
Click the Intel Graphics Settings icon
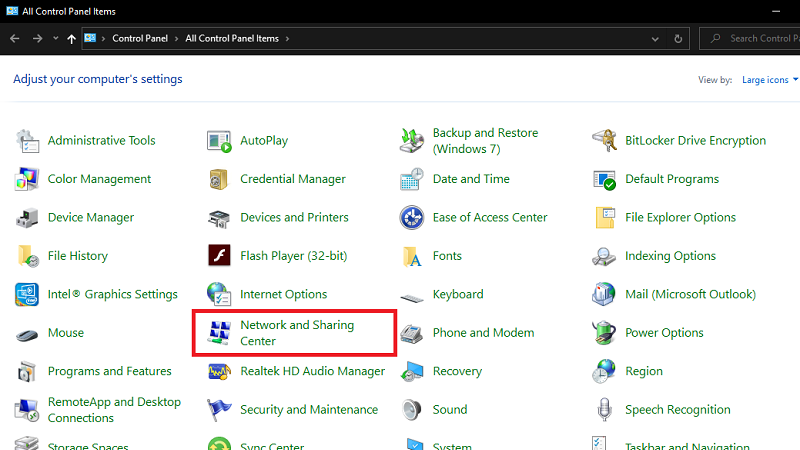[x=27, y=294]
